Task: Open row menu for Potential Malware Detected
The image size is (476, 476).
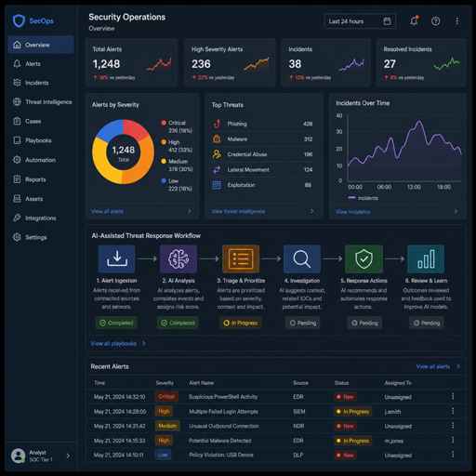Action: click(453, 440)
